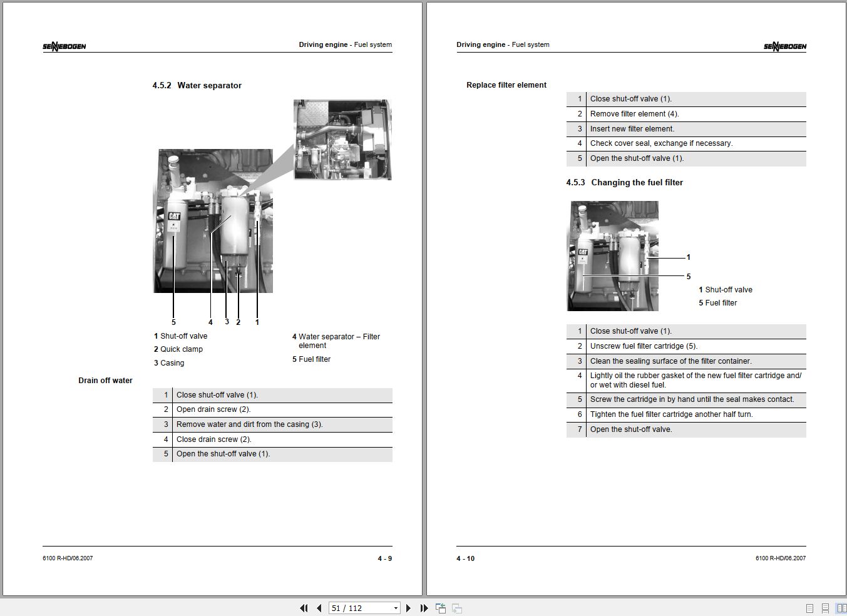This screenshot has height=616, width=847.
Task: Click Sennebogen logo on left page
Action: click(64, 46)
